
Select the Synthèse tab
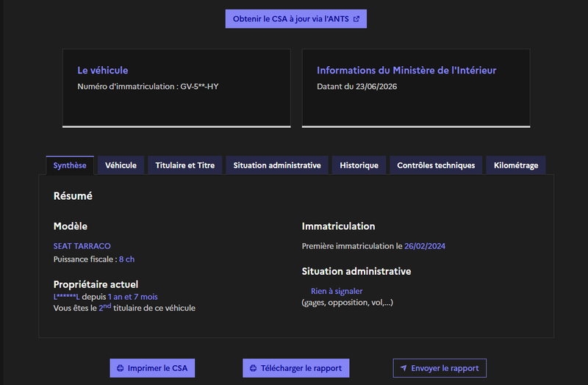(x=70, y=165)
